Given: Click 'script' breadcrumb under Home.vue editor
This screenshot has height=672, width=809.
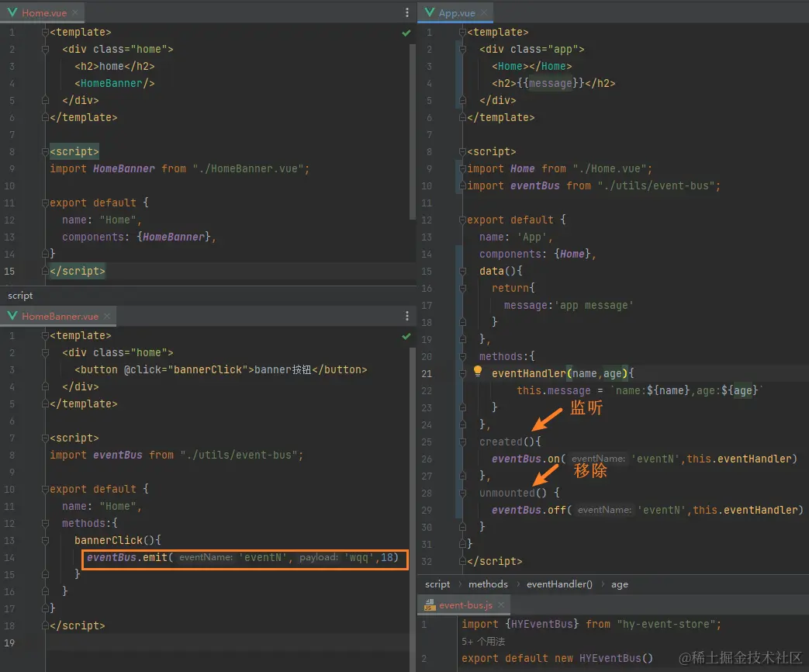Looking at the screenshot, I should pos(20,296).
